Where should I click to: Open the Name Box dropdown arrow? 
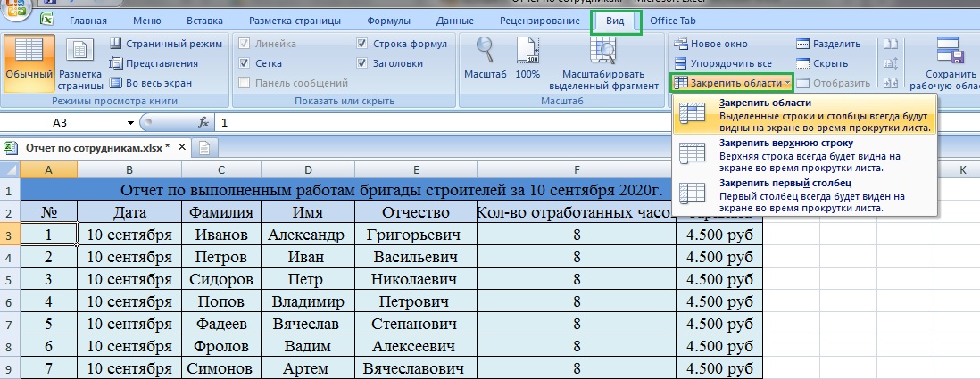pyautogui.click(x=130, y=123)
